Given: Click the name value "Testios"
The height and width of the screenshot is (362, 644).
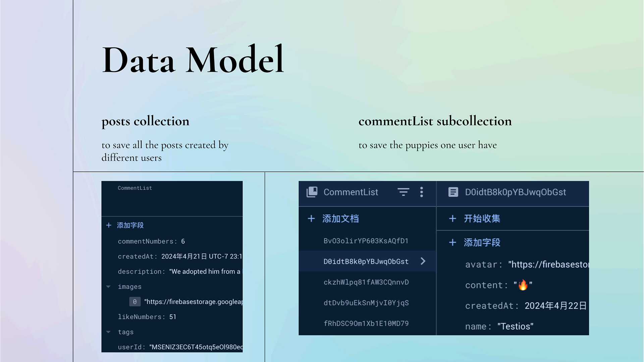Looking at the screenshot, I should (x=515, y=326).
